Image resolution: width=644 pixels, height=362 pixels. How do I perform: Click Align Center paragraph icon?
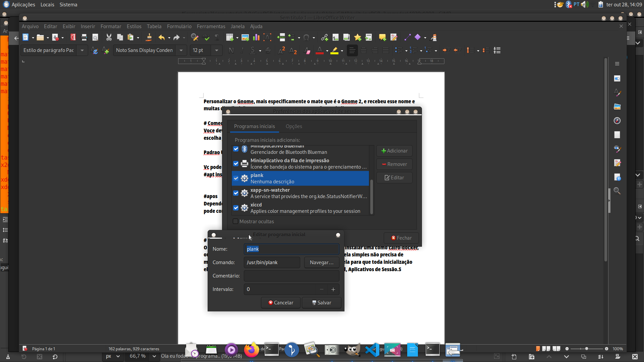pos(363,50)
